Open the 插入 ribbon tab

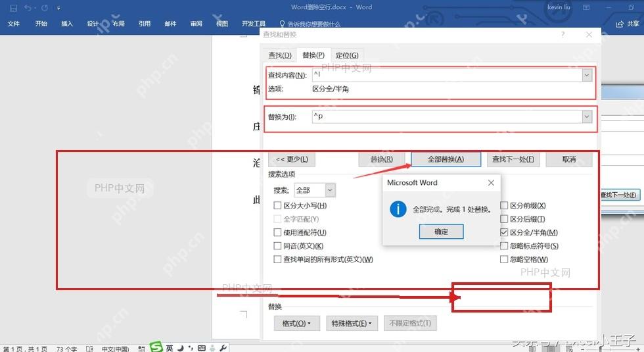67,24
